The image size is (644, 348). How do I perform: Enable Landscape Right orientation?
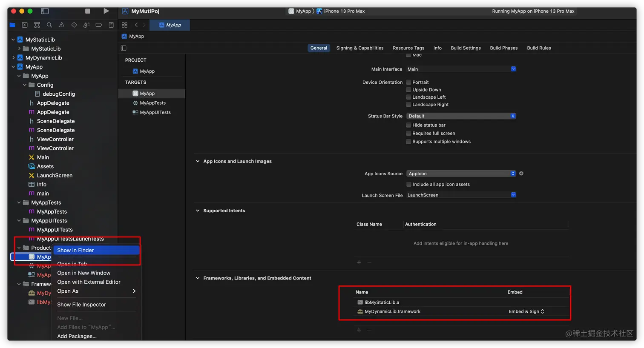pos(408,104)
